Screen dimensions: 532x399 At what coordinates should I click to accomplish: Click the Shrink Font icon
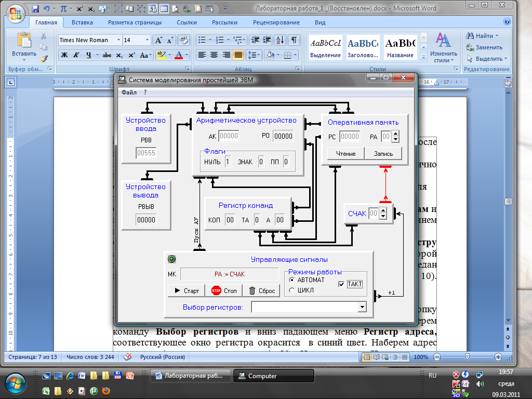coord(170,40)
